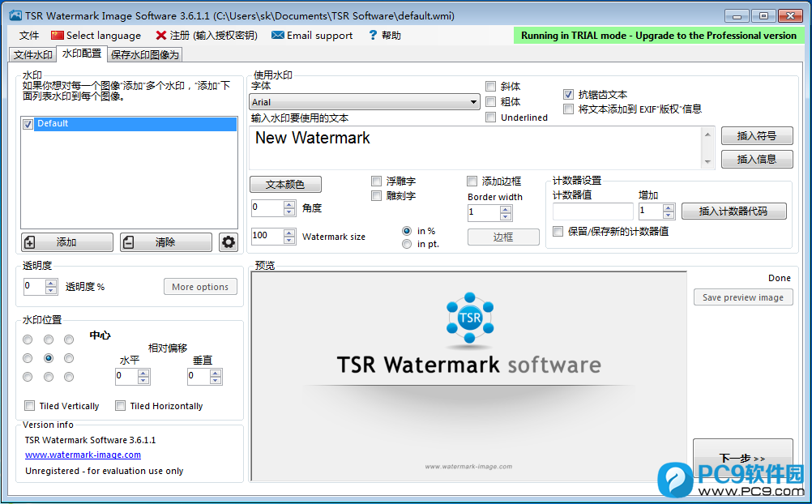
Task: Select the top-right watermark position radio
Action: 69,340
